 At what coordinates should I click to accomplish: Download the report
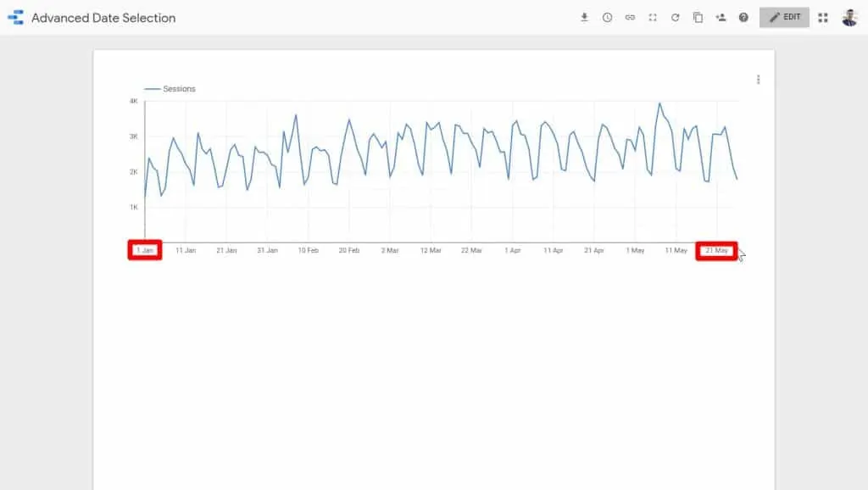coord(583,17)
